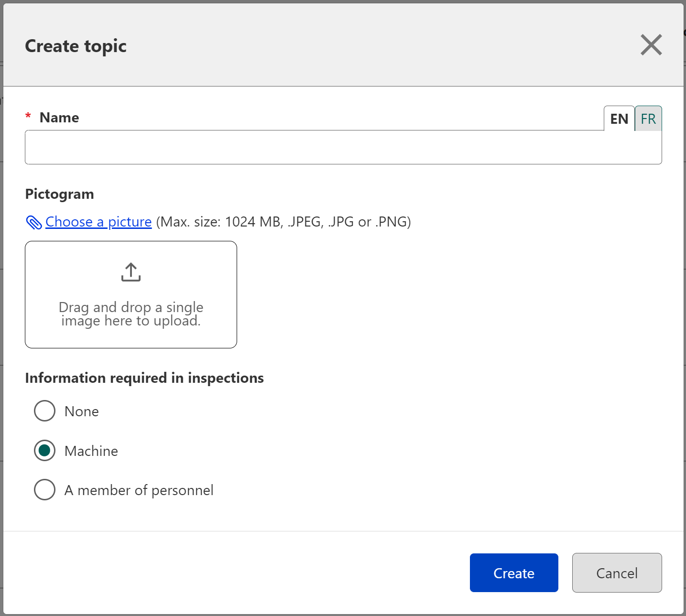This screenshot has width=686, height=616.
Task: Click the upload arrow icon
Action: coord(131,272)
